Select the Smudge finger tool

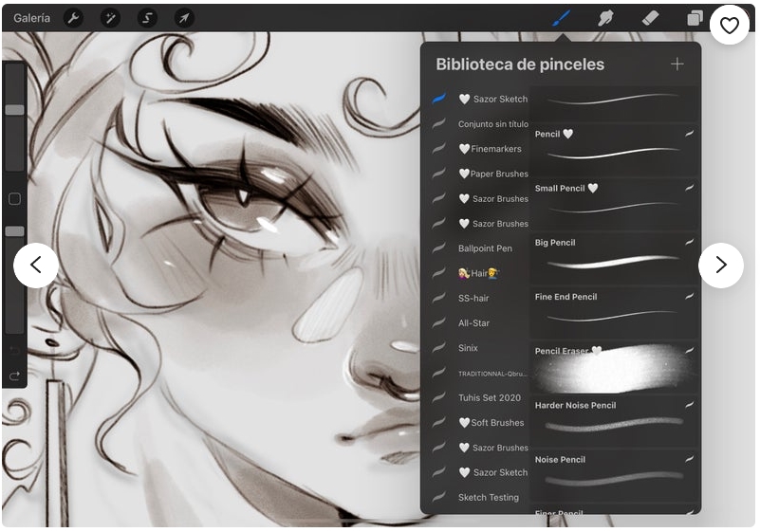(x=605, y=18)
